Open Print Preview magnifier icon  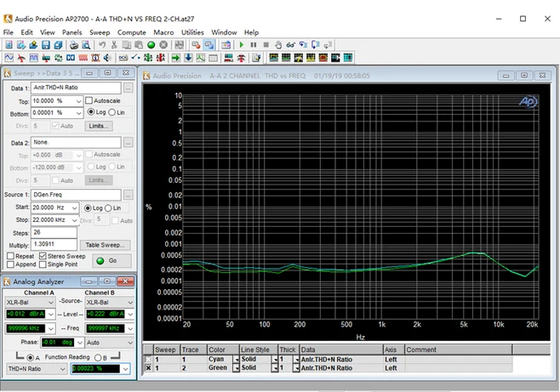click(86, 44)
